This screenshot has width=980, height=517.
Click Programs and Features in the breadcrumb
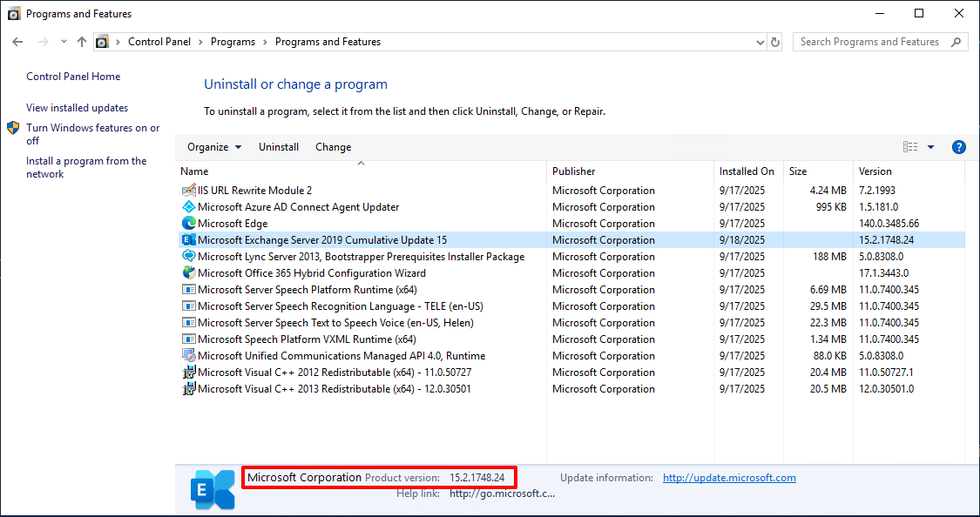pos(328,42)
